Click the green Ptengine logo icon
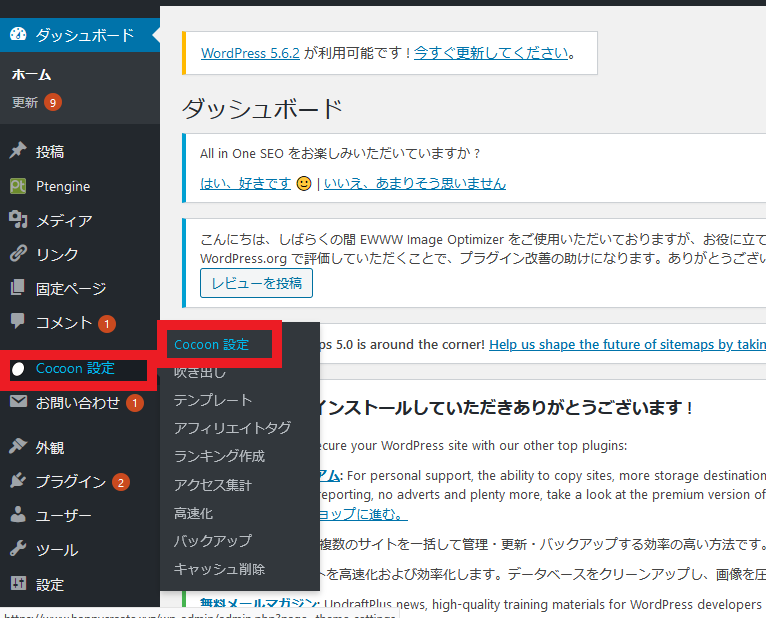The height and width of the screenshot is (618, 766). pyautogui.click(x=18, y=186)
